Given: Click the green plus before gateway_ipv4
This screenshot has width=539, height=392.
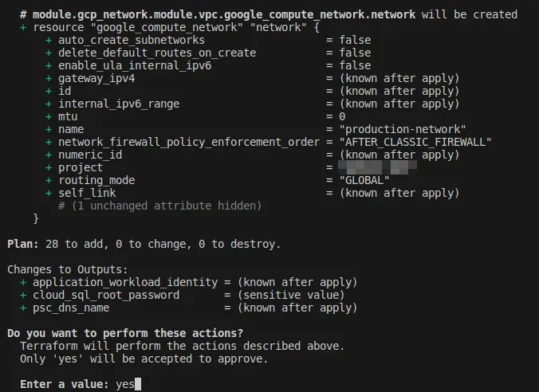Looking at the screenshot, I should click(x=49, y=78).
